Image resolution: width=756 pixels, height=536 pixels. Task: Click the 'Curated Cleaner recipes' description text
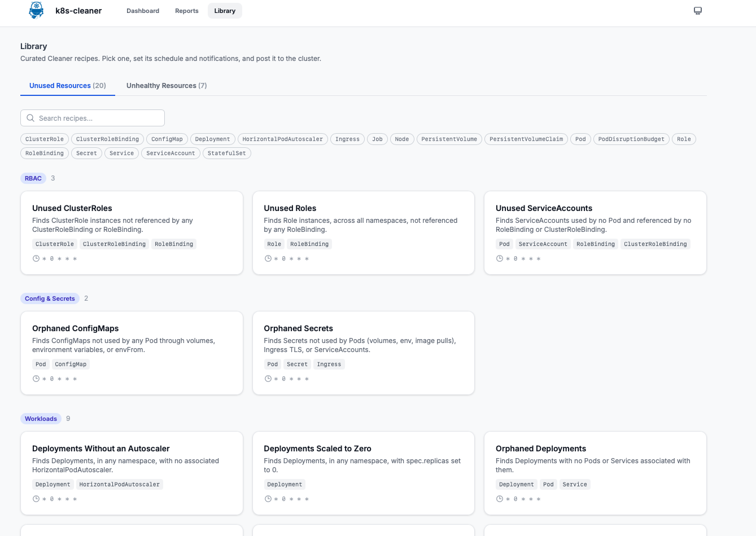pos(171,59)
